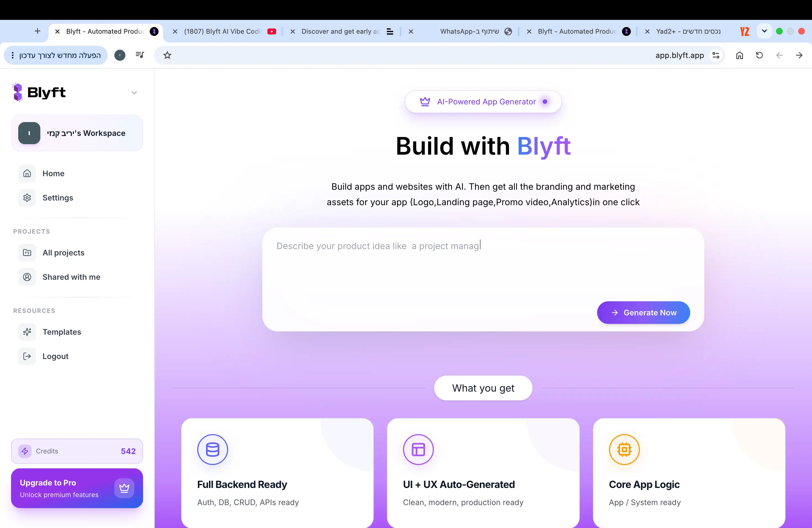This screenshot has width=812, height=528.
Task: Reload the page
Action: click(760, 55)
